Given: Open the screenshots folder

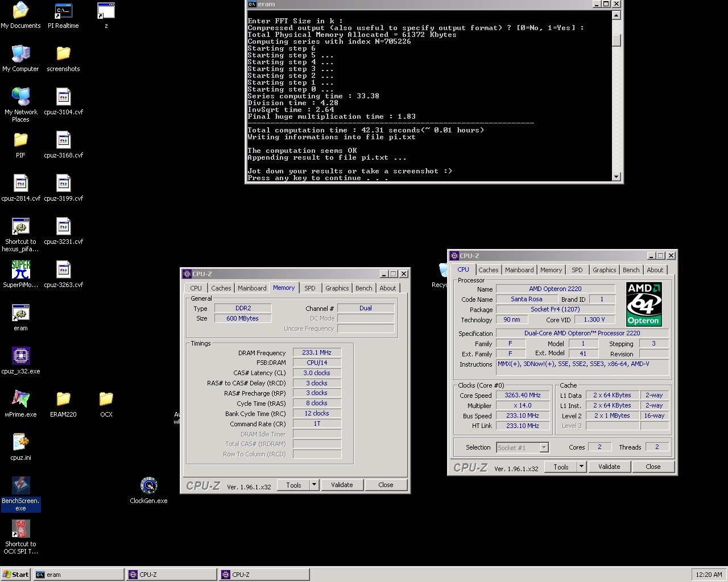Looking at the screenshot, I should coord(63,59).
